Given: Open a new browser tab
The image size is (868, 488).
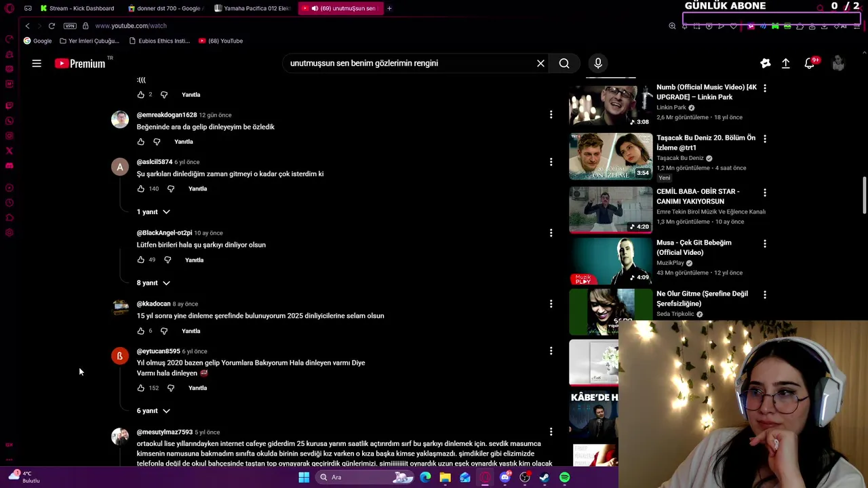Looking at the screenshot, I should [389, 8].
